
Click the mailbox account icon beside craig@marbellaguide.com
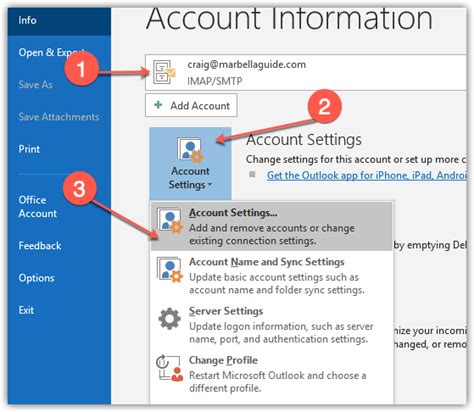tap(164, 72)
